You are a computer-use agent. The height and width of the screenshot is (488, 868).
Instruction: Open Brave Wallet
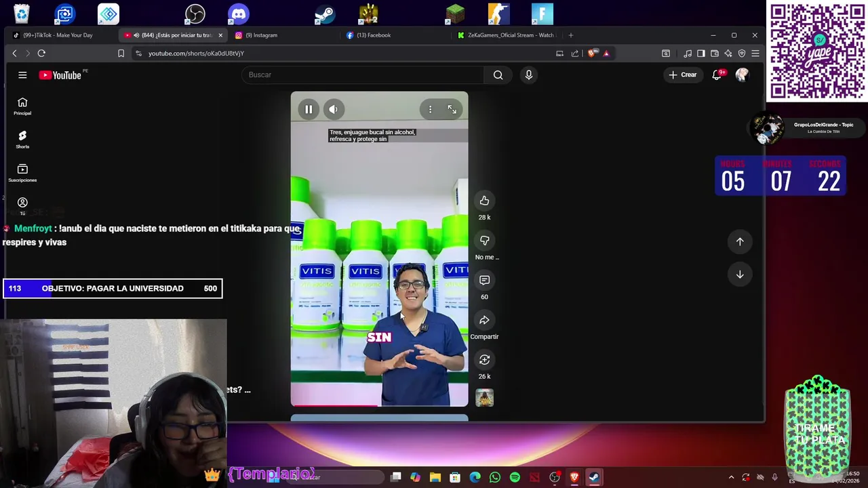tap(715, 54)
